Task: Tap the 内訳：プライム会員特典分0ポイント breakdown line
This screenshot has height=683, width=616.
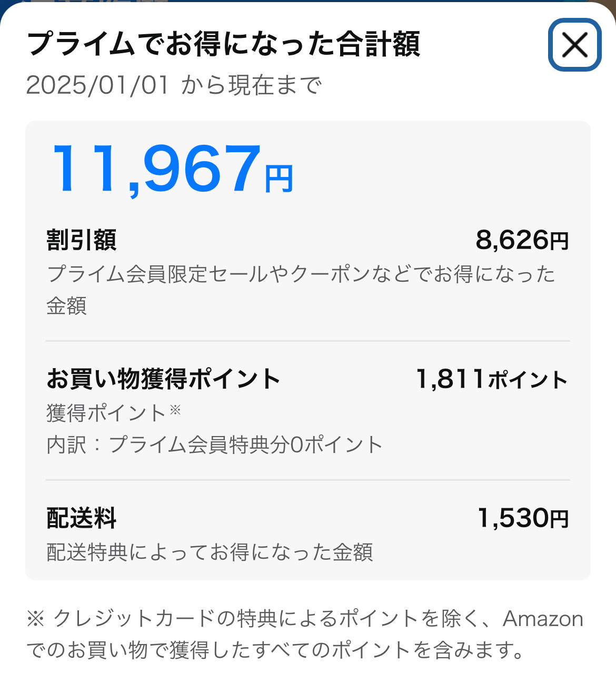Action: click(x=214, y=445)
